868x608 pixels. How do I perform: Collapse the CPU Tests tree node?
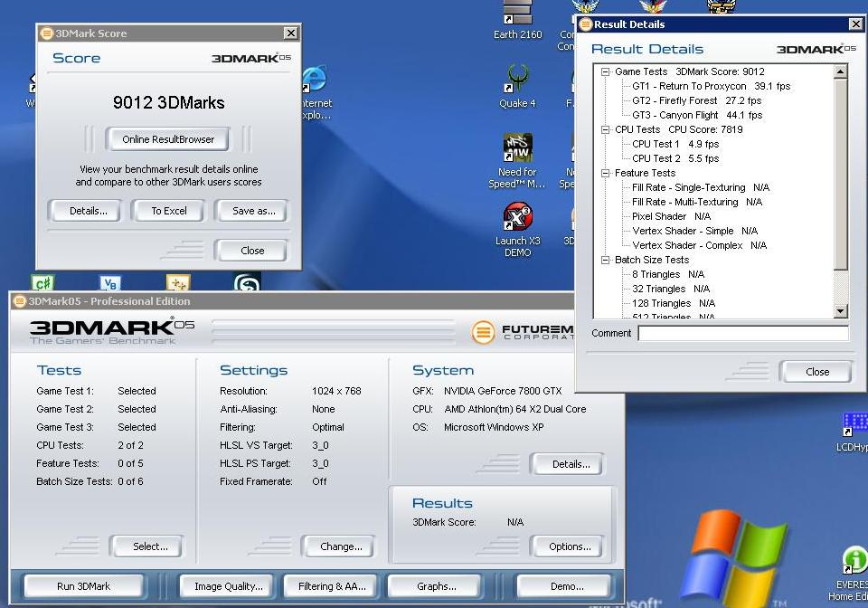(605, 129)
